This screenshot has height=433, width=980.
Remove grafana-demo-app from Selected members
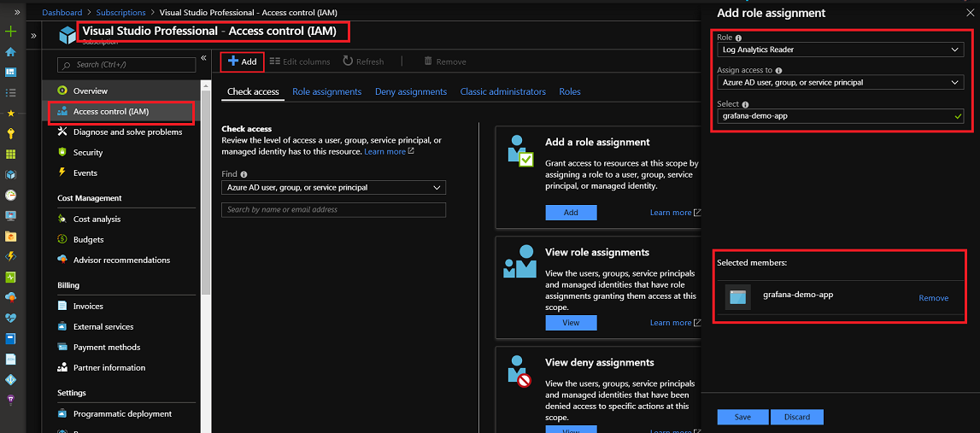click(x=933, y=298)
